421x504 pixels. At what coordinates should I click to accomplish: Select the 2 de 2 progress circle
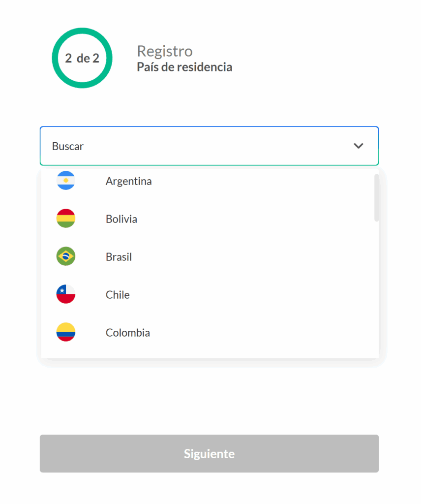point(82,58)
